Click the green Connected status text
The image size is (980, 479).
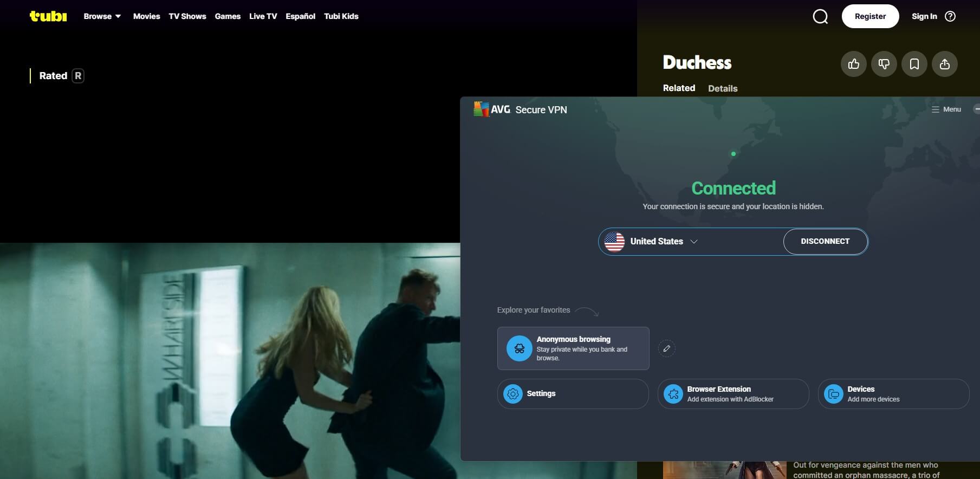(x=734, y=188)
